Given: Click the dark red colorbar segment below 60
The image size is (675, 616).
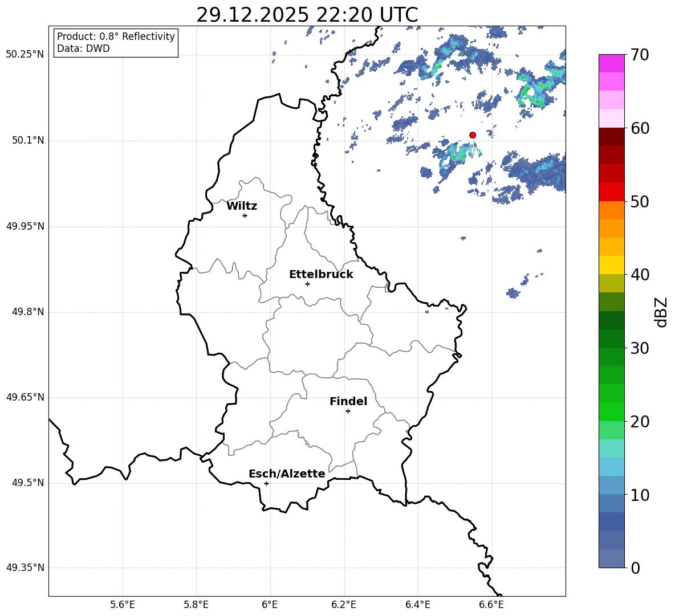Looking at the screenshot, I should tap(611, 137).
